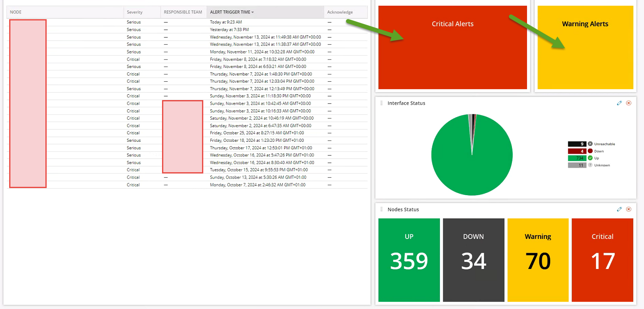
Task: Toggle sort arrow on Alert Trigger Time
Action: coord(252,13)
